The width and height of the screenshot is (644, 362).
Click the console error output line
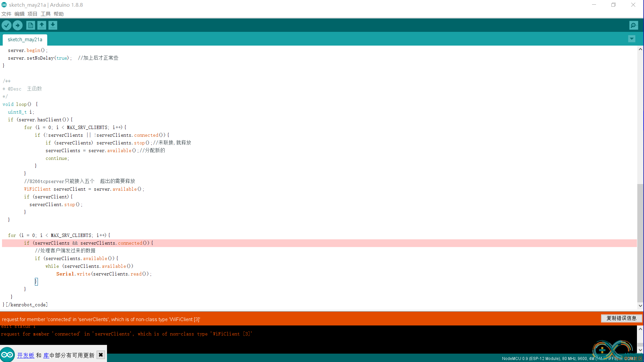coord(126,334)
